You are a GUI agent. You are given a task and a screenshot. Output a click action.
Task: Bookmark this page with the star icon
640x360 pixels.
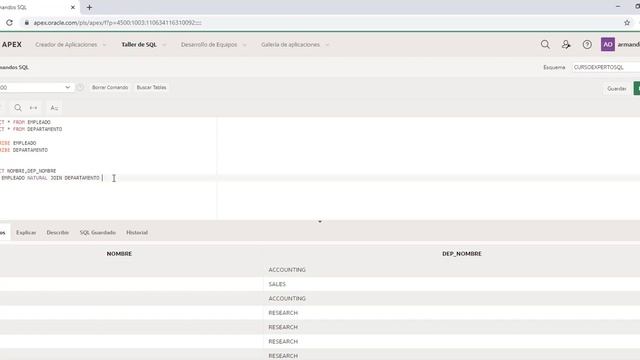(627, 23)
